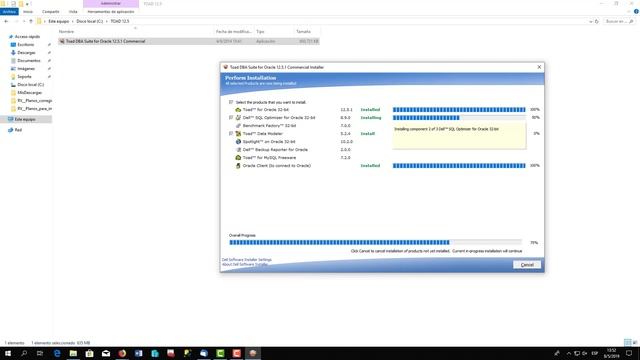
Task: Open Acceso rápido in the navigation pane
Action: (27, 37)
